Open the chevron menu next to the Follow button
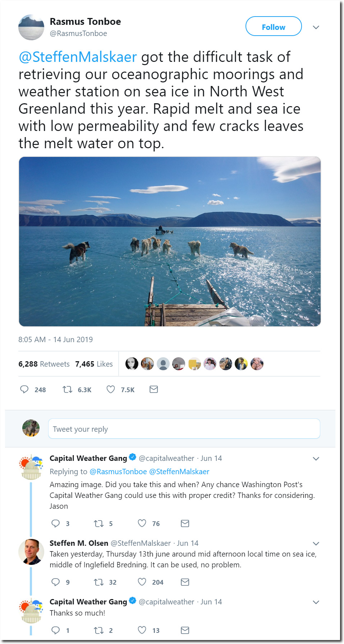 click(x=316, y=27)
